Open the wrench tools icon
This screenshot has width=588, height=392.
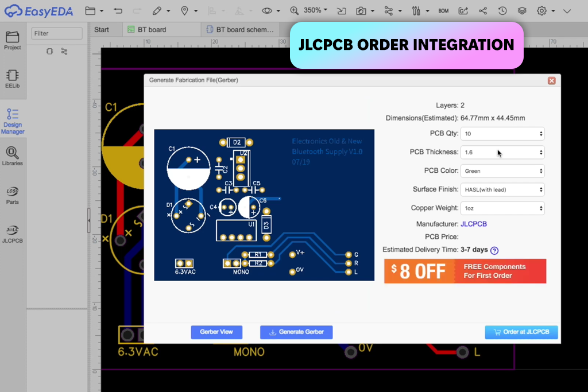[x=416, y=11]
